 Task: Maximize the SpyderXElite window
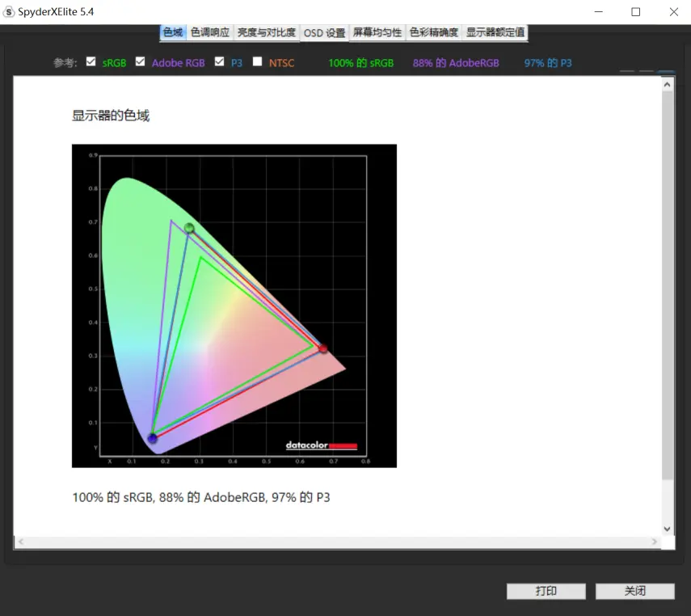[635, 12]
